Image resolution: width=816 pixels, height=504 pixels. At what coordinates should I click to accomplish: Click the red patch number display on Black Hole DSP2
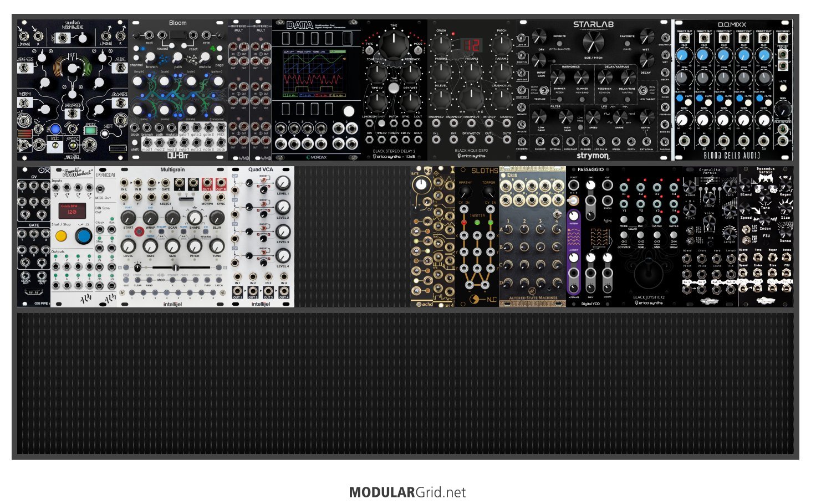[x=472, y=45]
